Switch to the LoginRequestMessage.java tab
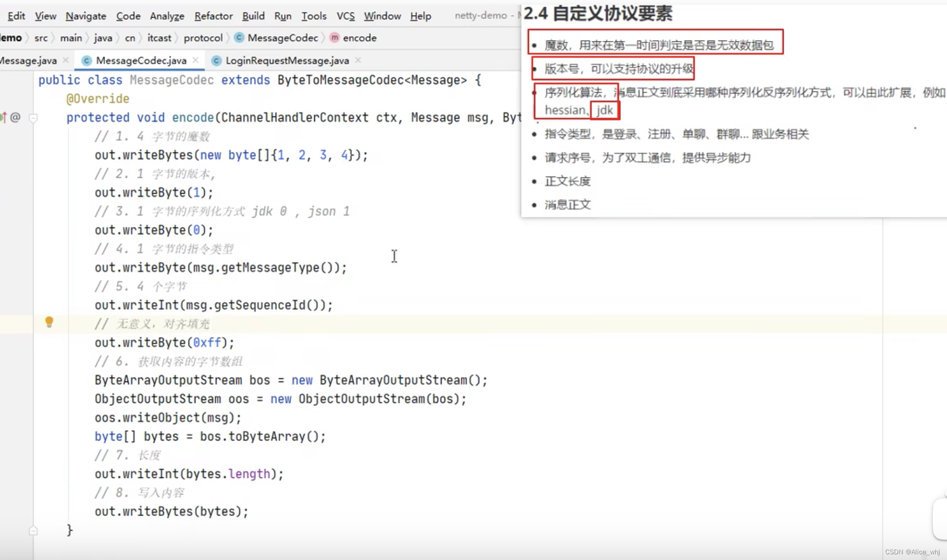Image resolution: width=947 pixels, height=560 pixels. coord(287,60)
